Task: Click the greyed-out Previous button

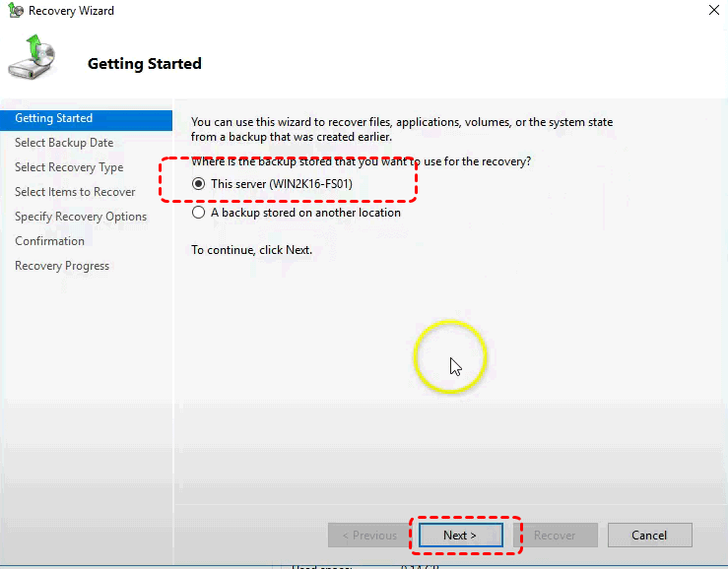Action: pos(368,536)
